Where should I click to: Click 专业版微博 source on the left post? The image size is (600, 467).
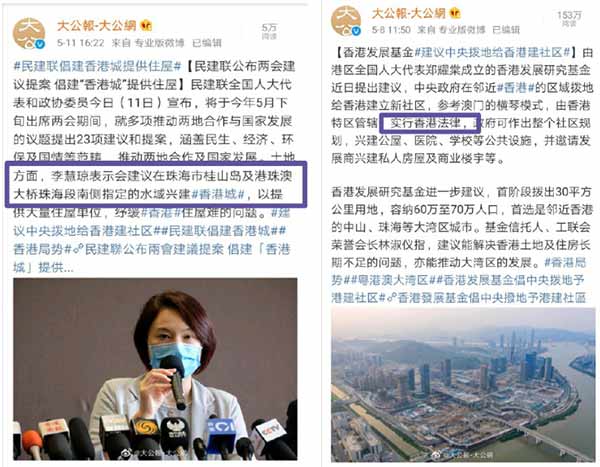(159, 43)
